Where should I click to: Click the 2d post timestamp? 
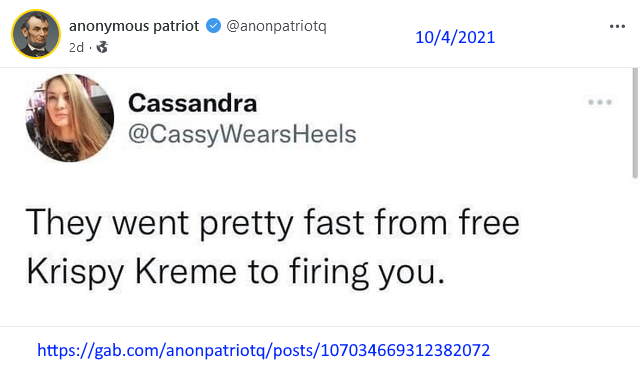pyautogui.click(x=76, y=47)
